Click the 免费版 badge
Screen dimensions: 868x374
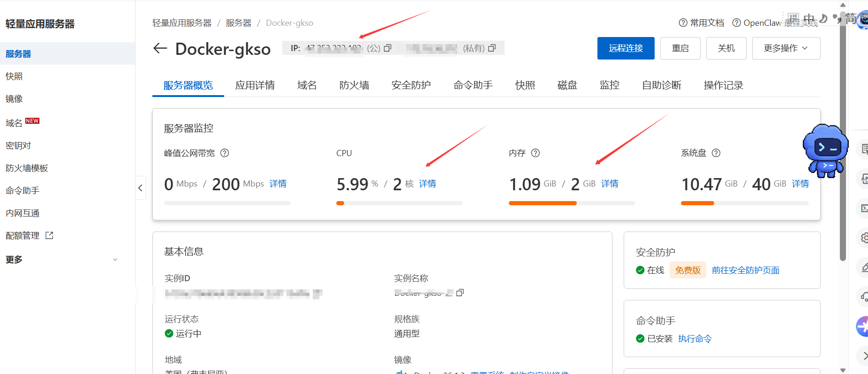(x=688, y=270)
